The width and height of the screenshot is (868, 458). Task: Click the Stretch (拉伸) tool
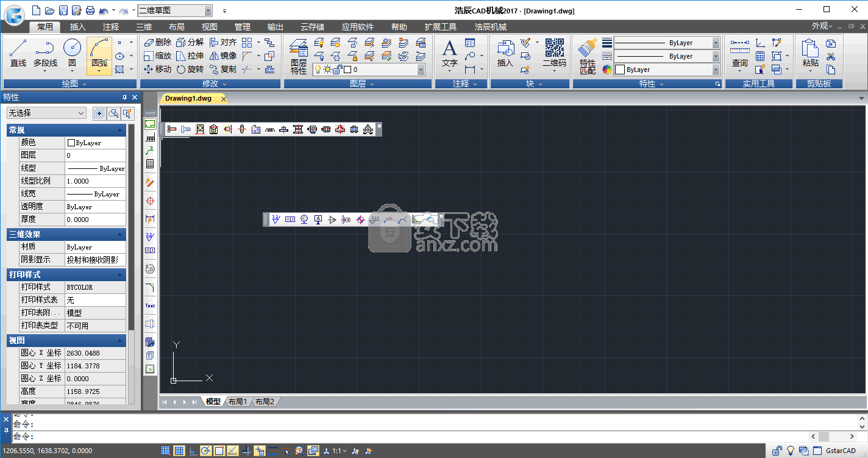coord(190,55)
